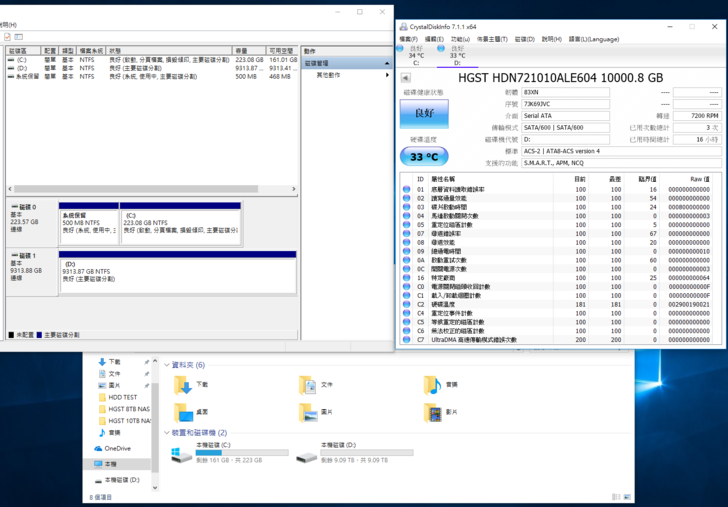The width and height of the screenshot is (728, 507).
Task: Open the 音樂 folder icon
Action: (432, 385)
